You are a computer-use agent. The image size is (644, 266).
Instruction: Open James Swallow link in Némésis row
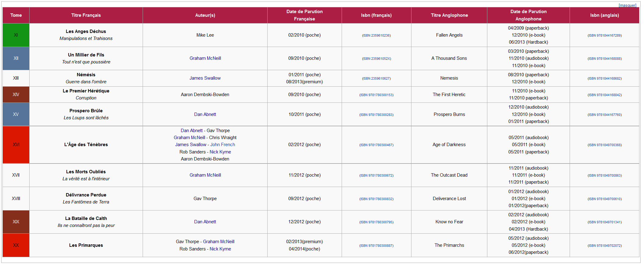coord(205,78)
